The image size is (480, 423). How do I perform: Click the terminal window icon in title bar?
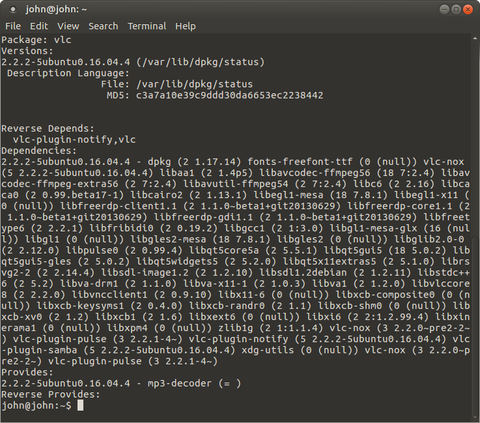[13, 9]
